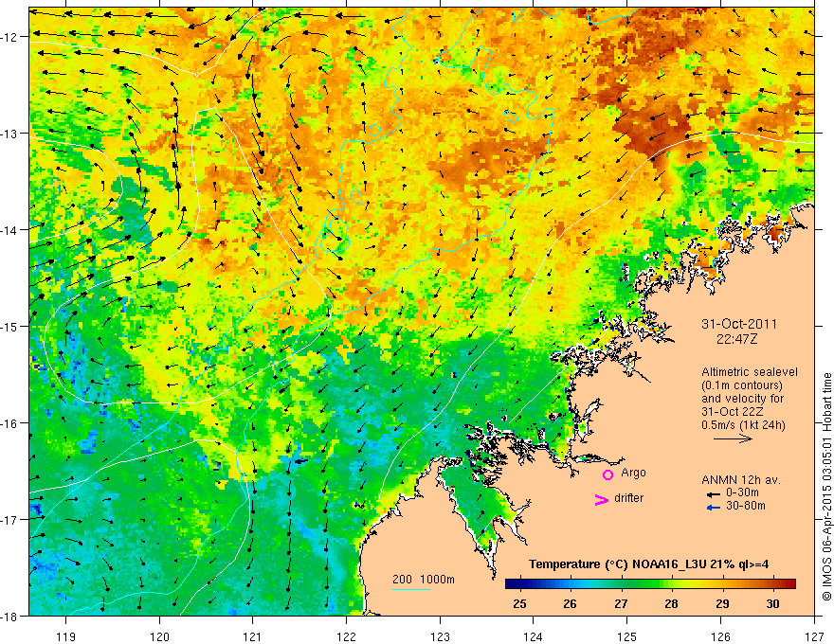Click the magenta drifter arrowhead legend symbol
Viewport: 834px width, 644px height.
point(601,499)
